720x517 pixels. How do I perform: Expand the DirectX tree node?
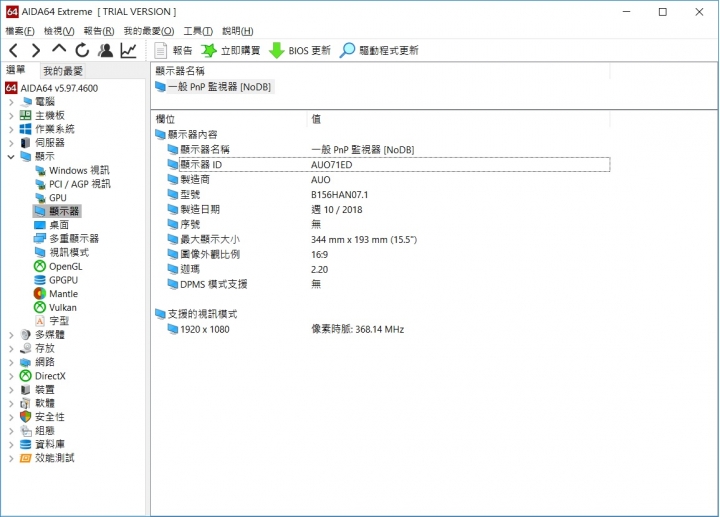[11, 377]
